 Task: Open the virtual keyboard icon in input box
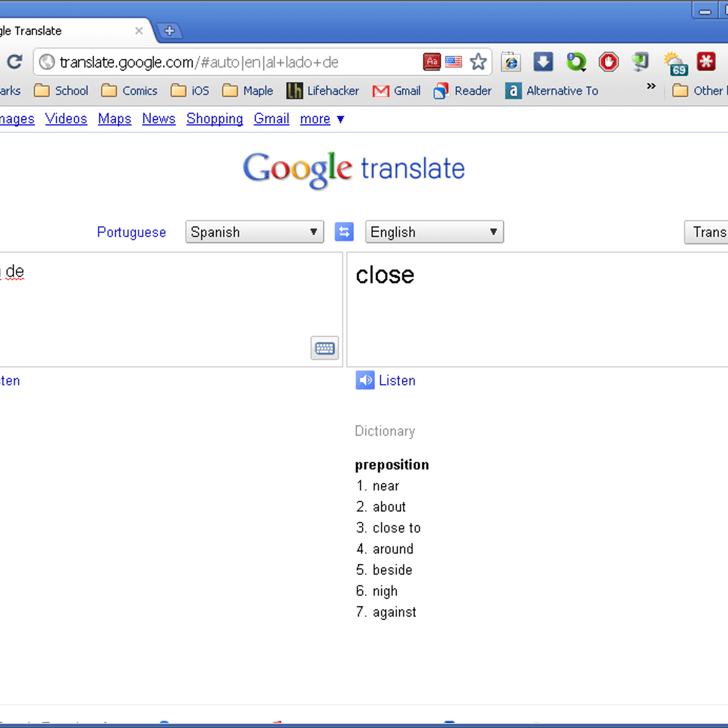[325, 348]
